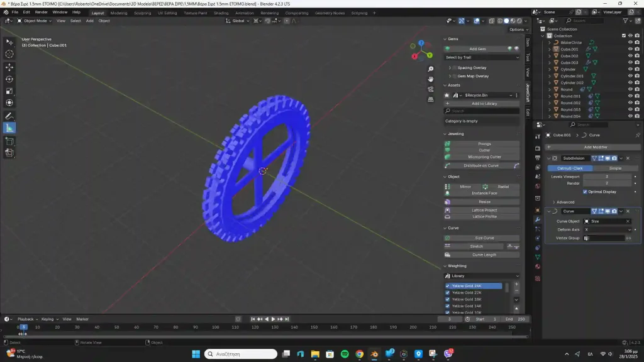Open the Weighting Library dropdown
The width and height of the screenshot is (644, 362).
pos(482,276)
